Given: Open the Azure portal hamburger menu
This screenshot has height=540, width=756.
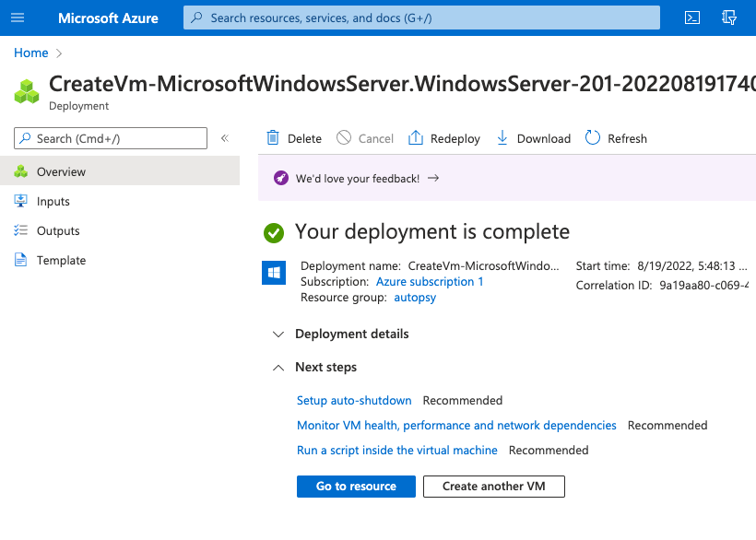Looking at the screenshot, I should tap(18, 18).
